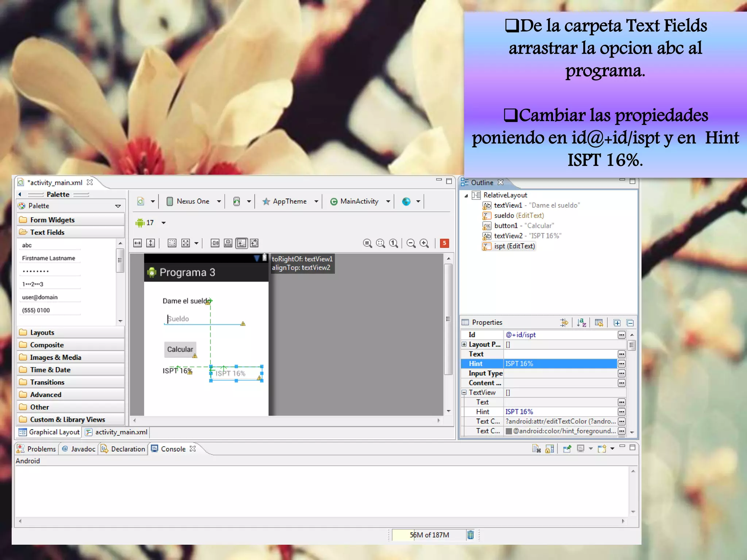Open the AppTheme theme dropdown

coord(290,201)
